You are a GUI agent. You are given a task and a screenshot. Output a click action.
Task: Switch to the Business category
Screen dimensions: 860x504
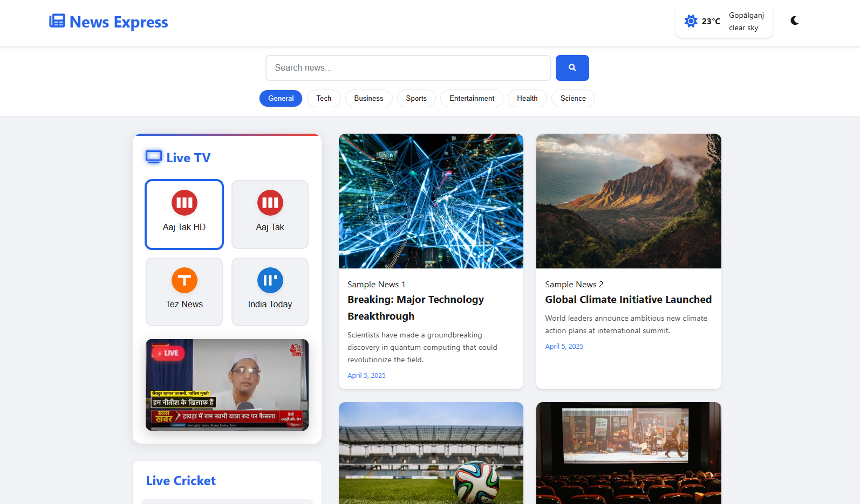click(x=368, y=99)
